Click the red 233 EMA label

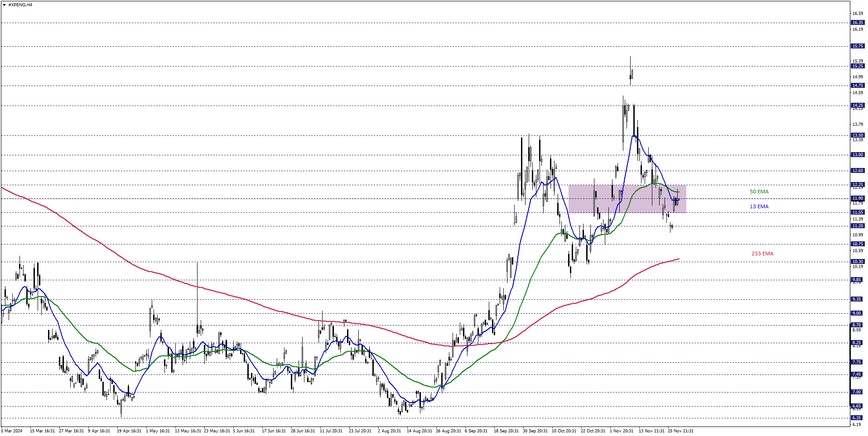[762, 254]
